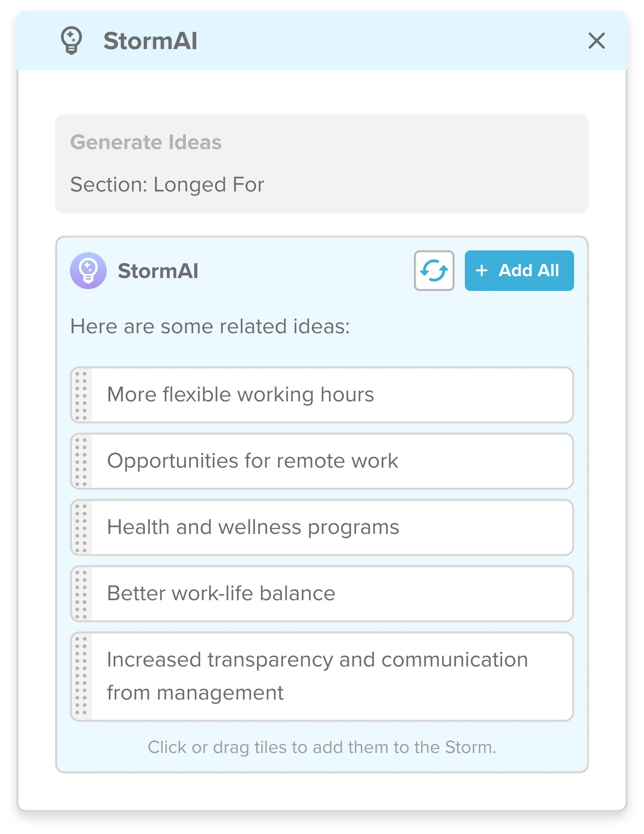Click drag handle of 'Increased transparency' tile
644x834 pixels.
pyautogui.click(x=81, y=676)
